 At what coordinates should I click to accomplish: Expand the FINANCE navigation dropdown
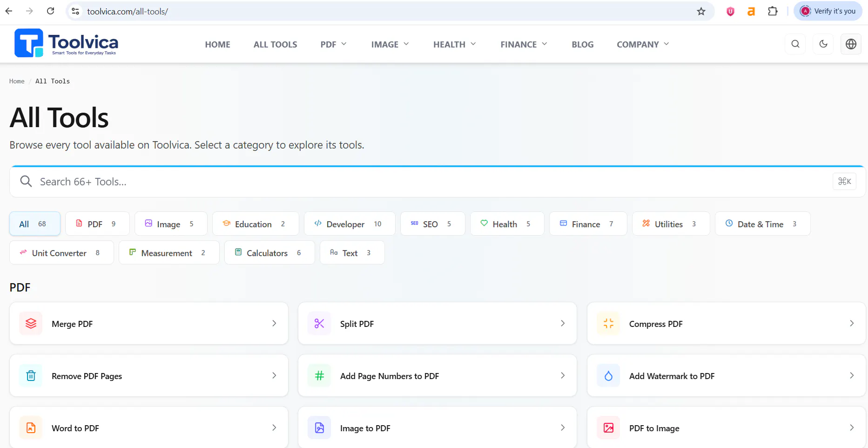524,45
